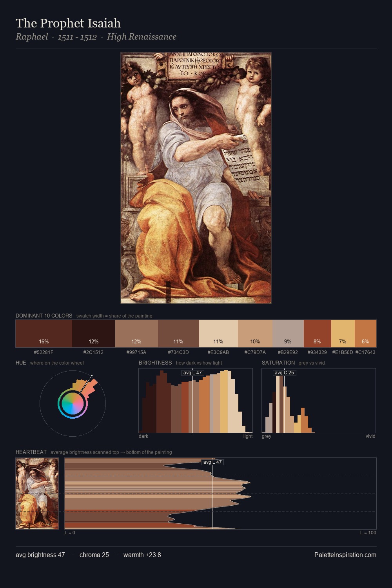Click the small painting thumbnail beside heartbeat chart
Screen dimensions: 392x588
[x=37, y=494]
